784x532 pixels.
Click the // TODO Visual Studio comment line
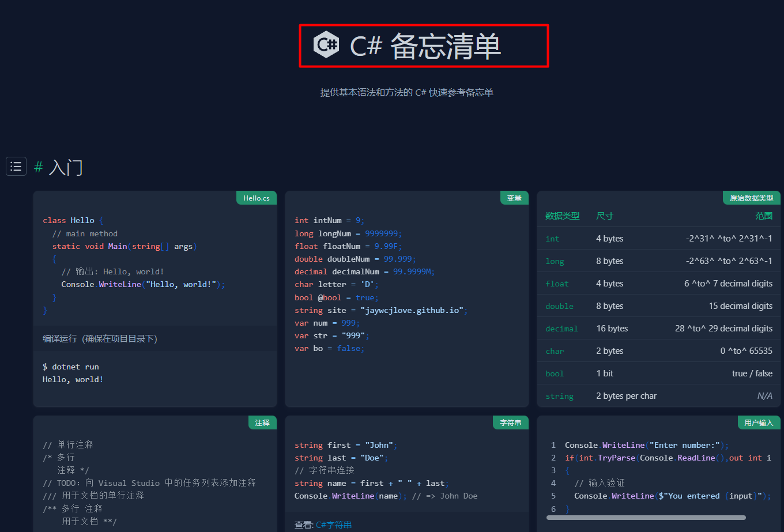149,482
